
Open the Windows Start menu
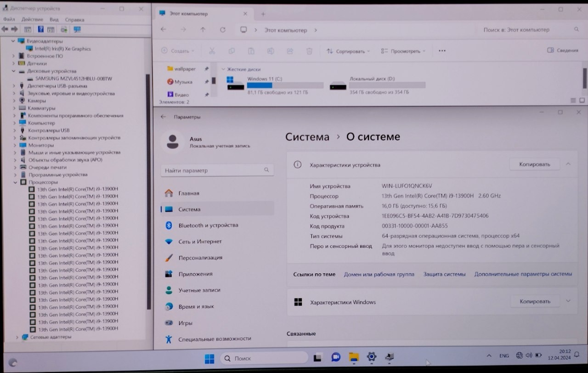click(x=209, y=358)
